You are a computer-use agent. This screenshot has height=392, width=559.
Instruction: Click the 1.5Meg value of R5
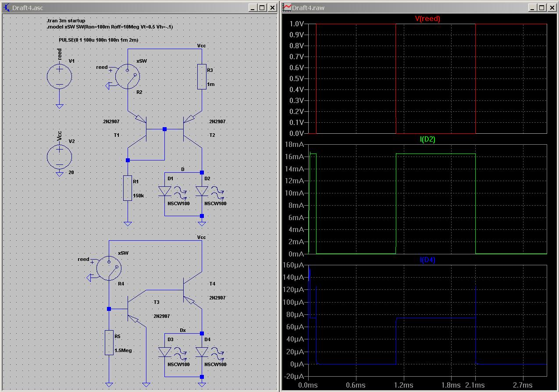pyautogui.click(x=123, y=351)
